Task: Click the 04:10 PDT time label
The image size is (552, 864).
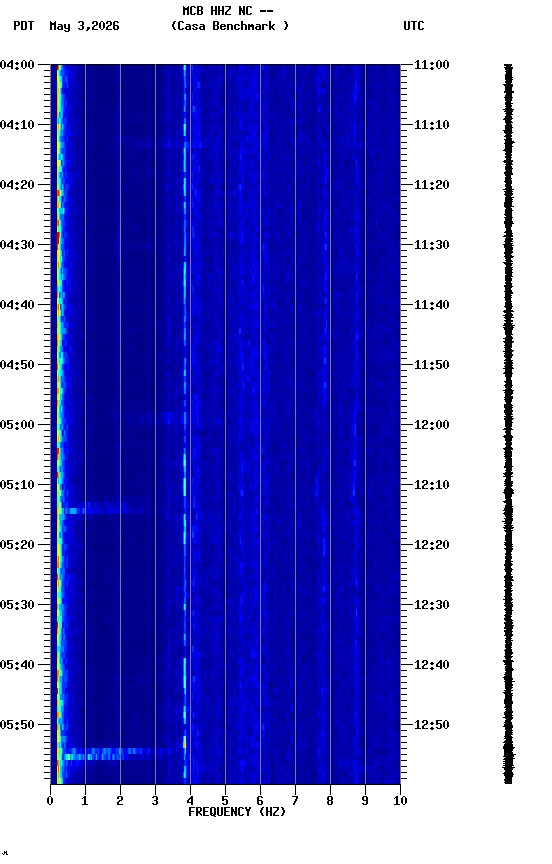Action: (x=17, y=125)
